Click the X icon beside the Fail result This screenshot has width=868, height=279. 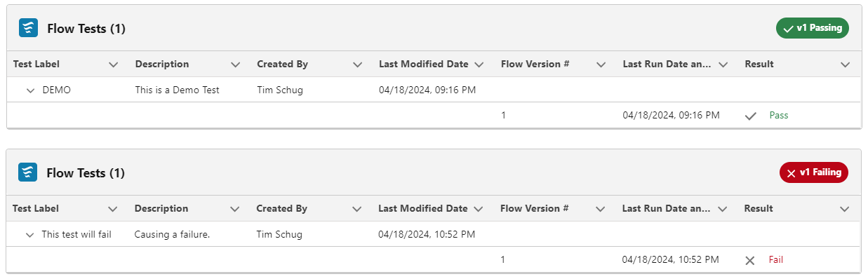tap(750, 260)
